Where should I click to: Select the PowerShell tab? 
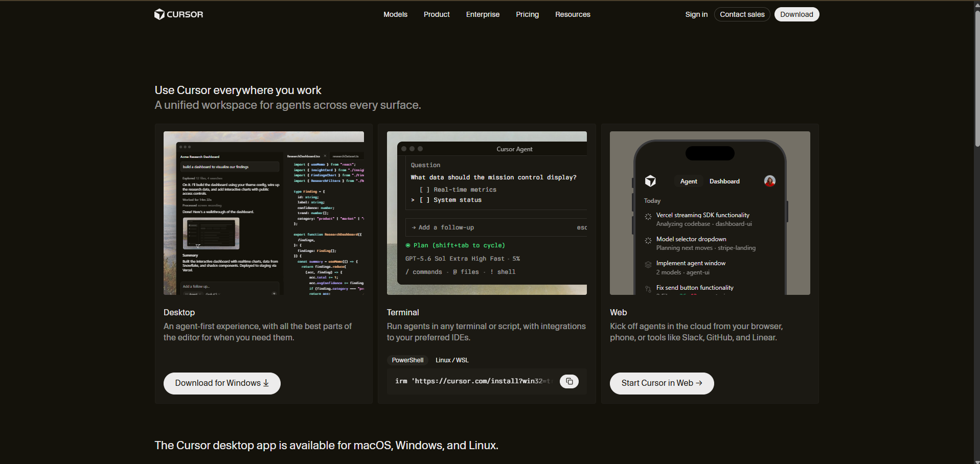pos(407,360)
